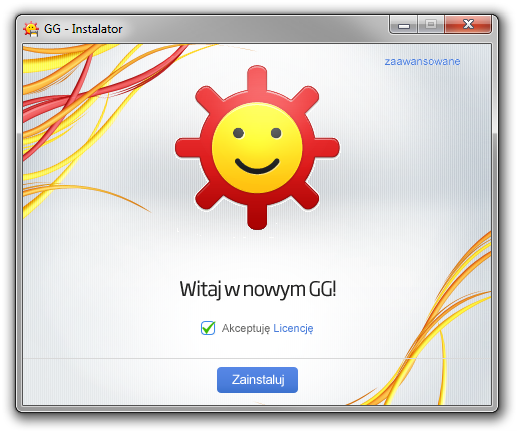
Task: Click the large GG smiling sun logo
Action: click(x=257, y=147)
